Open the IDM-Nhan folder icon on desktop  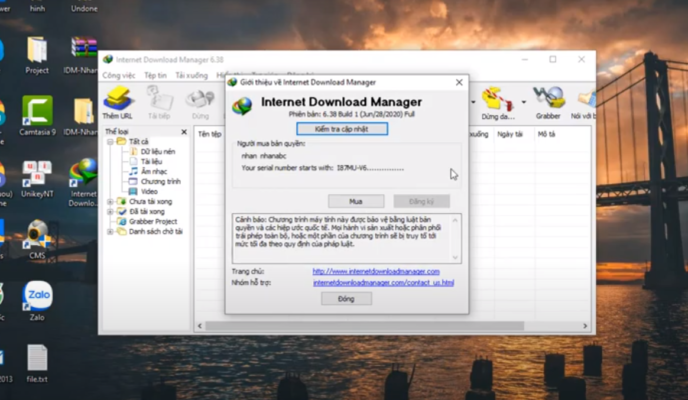[82, 117]
